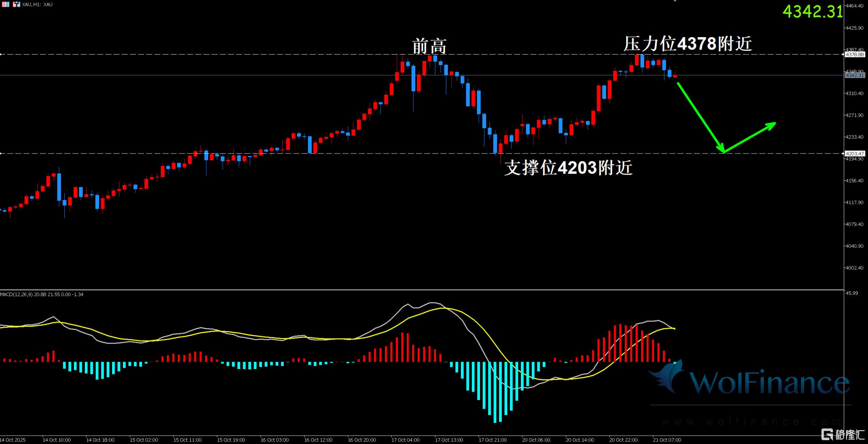868x444 pixels.
Task: Select the 4203.47 support price tag
Action: pyautogui.click(x=855, y=153)
